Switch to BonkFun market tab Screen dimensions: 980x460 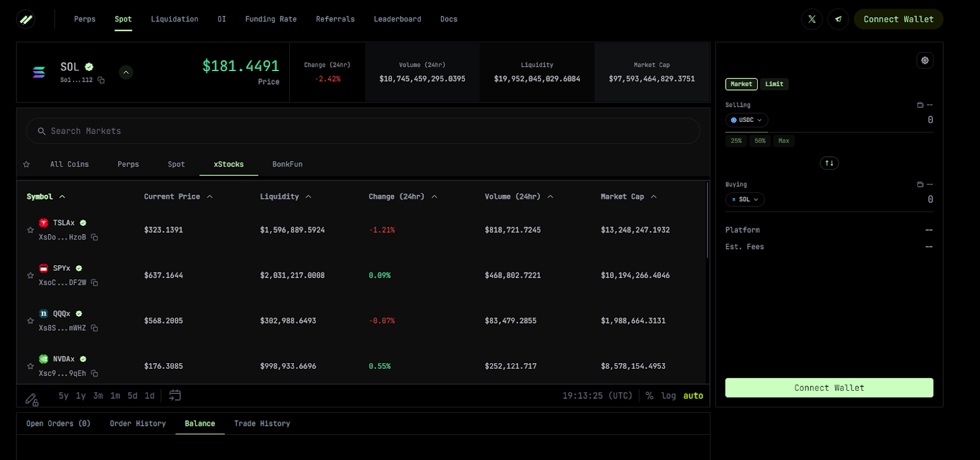point(287,164)
